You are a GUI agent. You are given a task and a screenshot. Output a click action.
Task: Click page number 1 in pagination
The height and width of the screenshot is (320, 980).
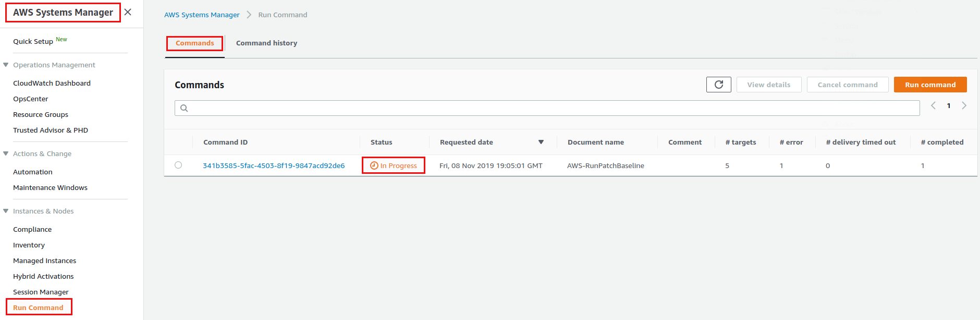click(949, 105)
